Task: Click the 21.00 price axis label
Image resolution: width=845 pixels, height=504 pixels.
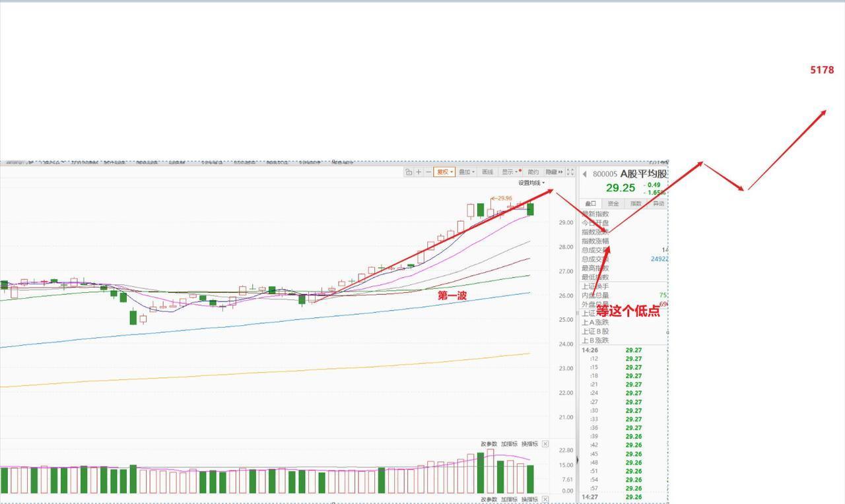Action: pos(566,417)
